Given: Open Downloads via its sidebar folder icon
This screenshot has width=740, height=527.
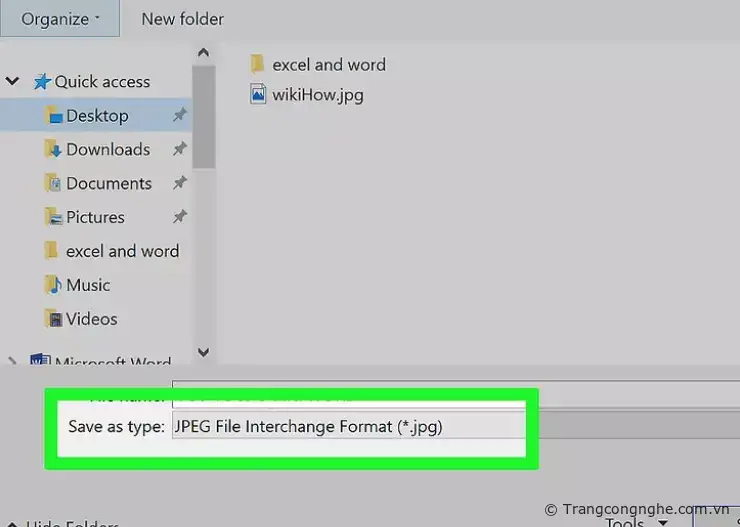Looking at the screenshot, I should tap(54, 150).
